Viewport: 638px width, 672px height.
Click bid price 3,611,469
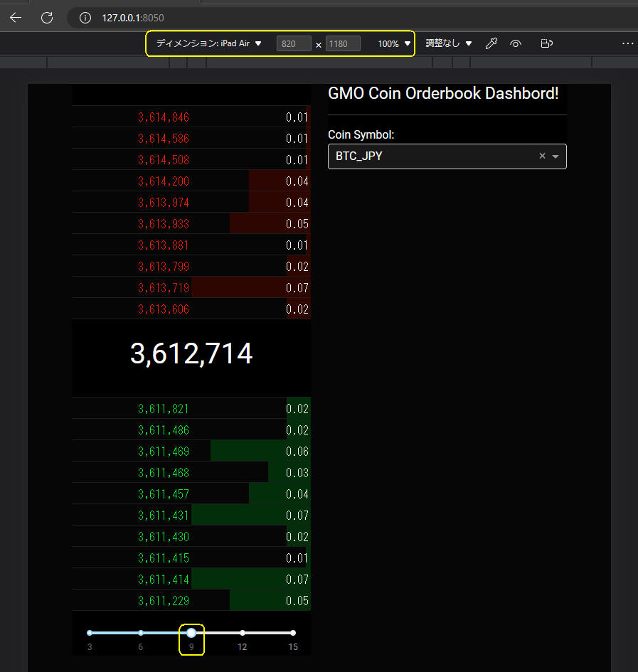click(164, 452)
